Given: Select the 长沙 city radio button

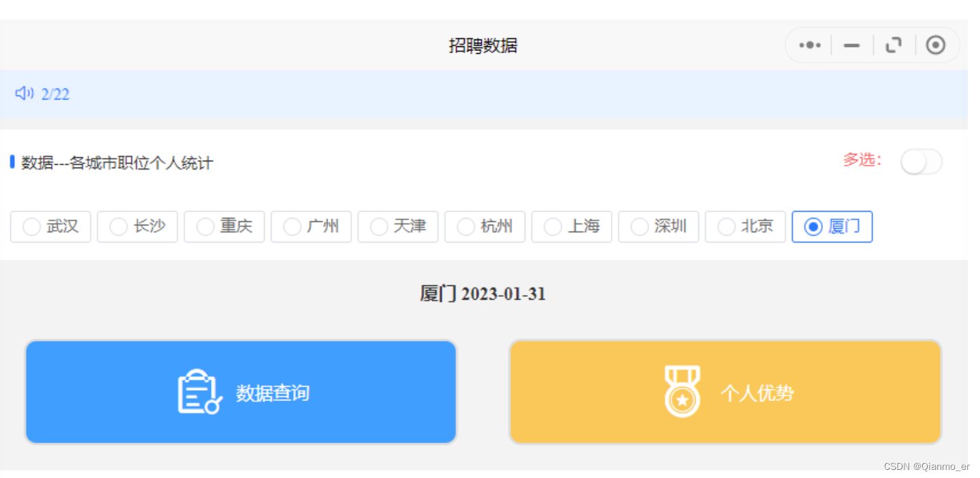Looking at the screenshot, I should point(137,226).
